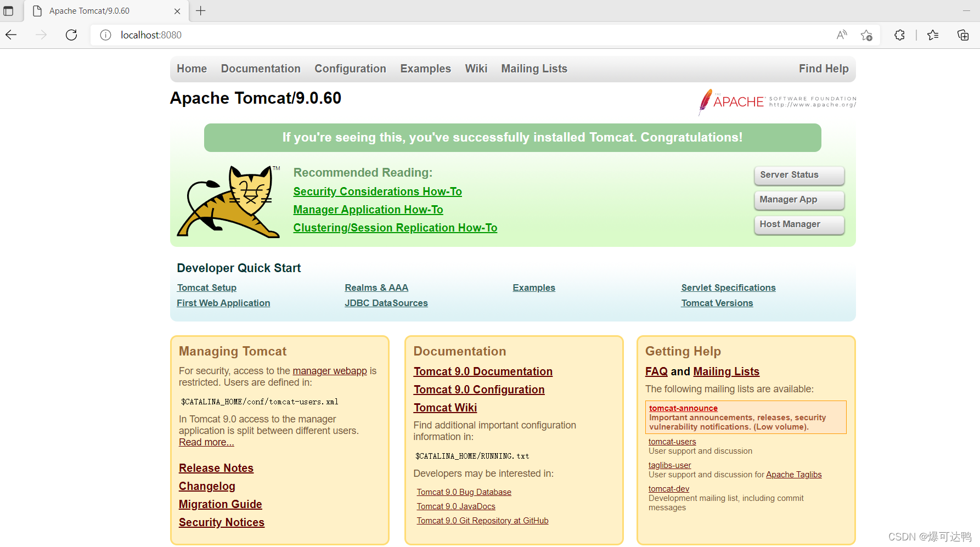Click Find Help in the navigation bar

[x=823, y=69]
